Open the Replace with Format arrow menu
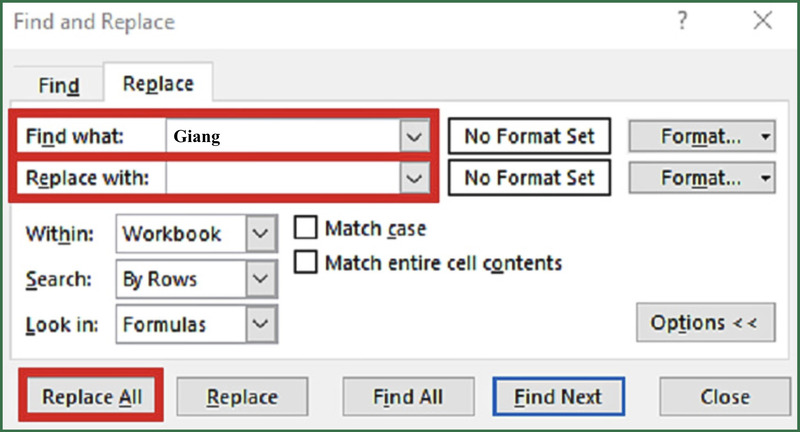 click(x=765, y=179)
